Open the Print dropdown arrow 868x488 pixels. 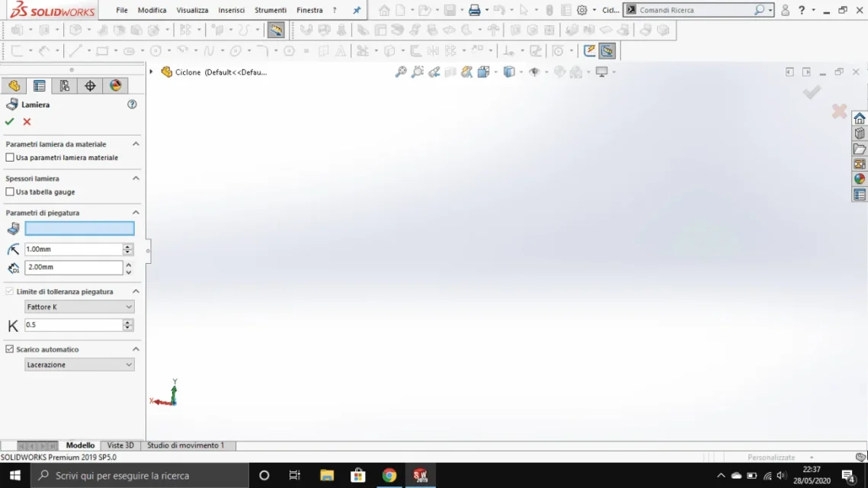tap(487, 10)
